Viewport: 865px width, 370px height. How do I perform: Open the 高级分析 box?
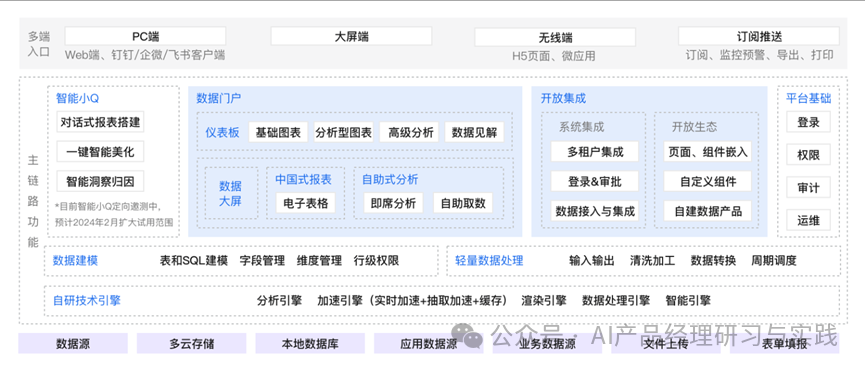409,132
